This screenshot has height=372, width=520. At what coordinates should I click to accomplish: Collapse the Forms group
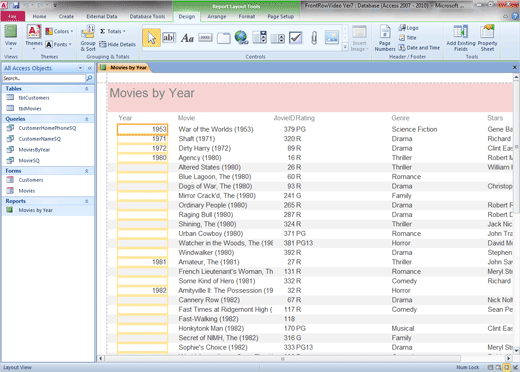(x=87, y=171)
